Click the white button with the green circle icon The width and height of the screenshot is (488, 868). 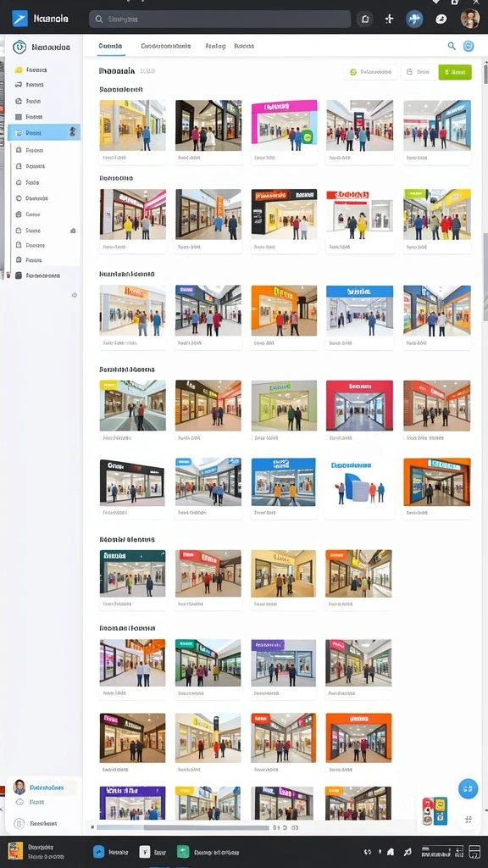click(x=370, y=72)
